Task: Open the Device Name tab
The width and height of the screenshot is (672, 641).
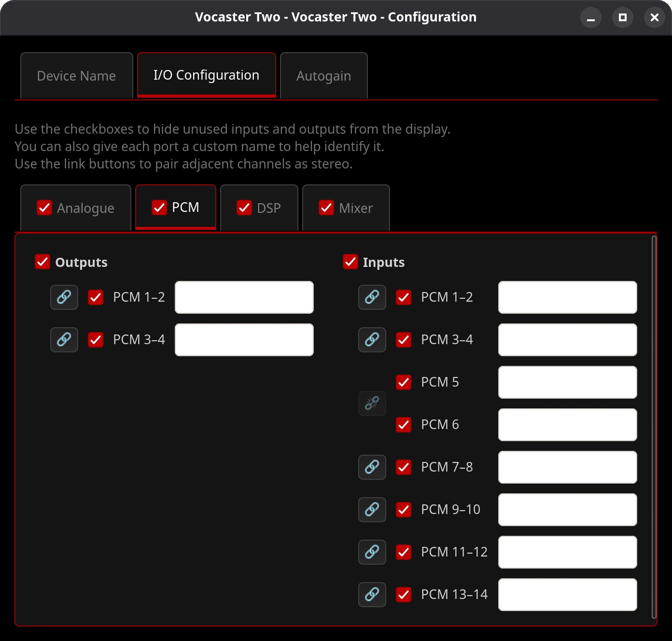Action: coord(77,76)
